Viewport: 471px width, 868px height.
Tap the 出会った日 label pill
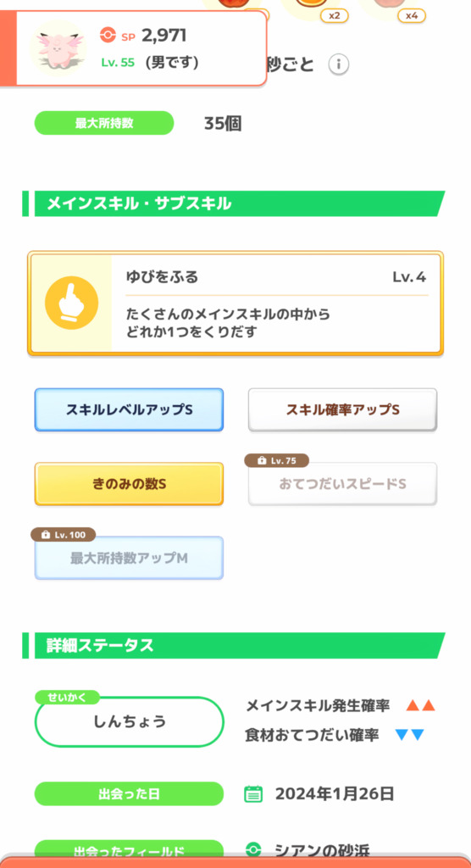[x=129, y=793]
